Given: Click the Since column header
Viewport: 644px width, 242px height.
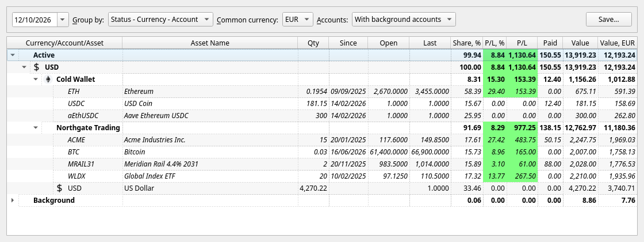Looking at the screenshot, I should 348,43.
